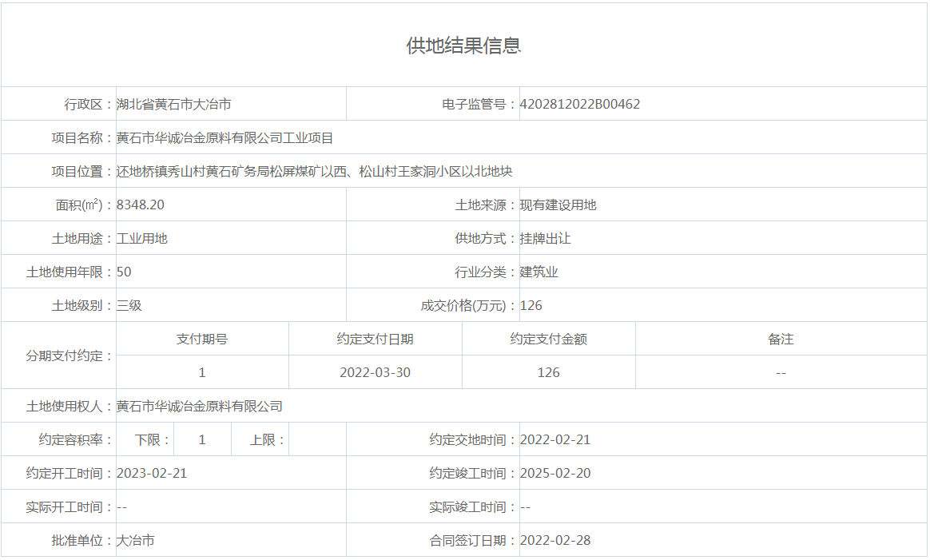
Task: Select the 126 under 约定支付金额
Action: click(549, 372)
